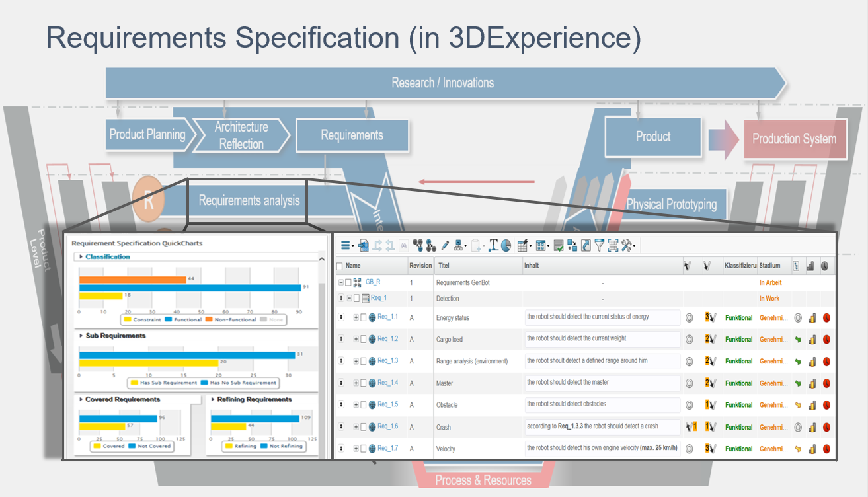Click the bar-chart priority icon in Req_1.3 row
Screen dimensions: 868x497
pyautogui.click(x=812, y=362)
